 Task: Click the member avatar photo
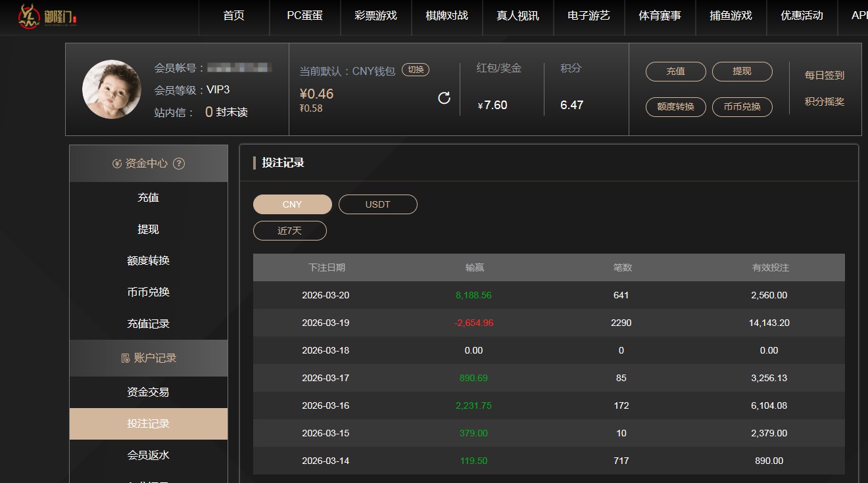111,89
